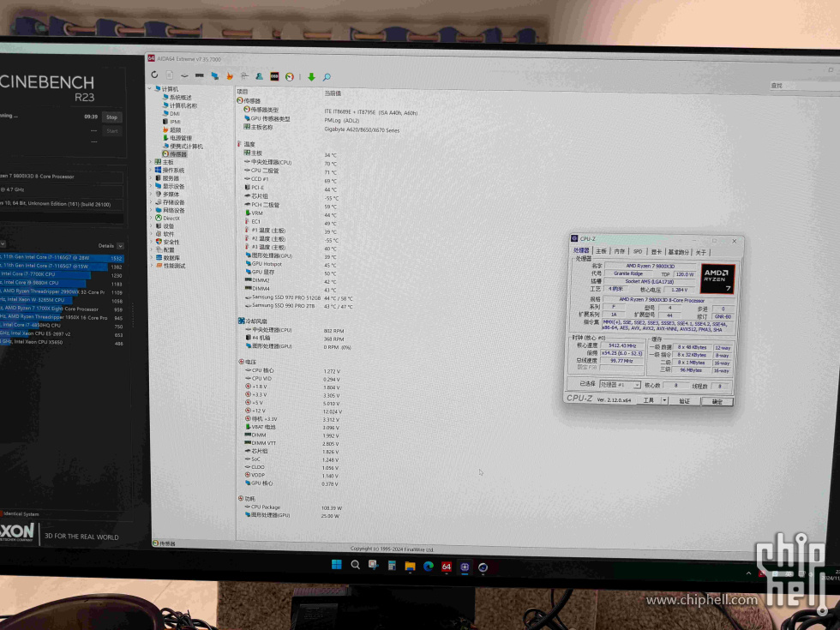Click the person icon in AIDA64 toolbar
840x630 pixels.
259,76
